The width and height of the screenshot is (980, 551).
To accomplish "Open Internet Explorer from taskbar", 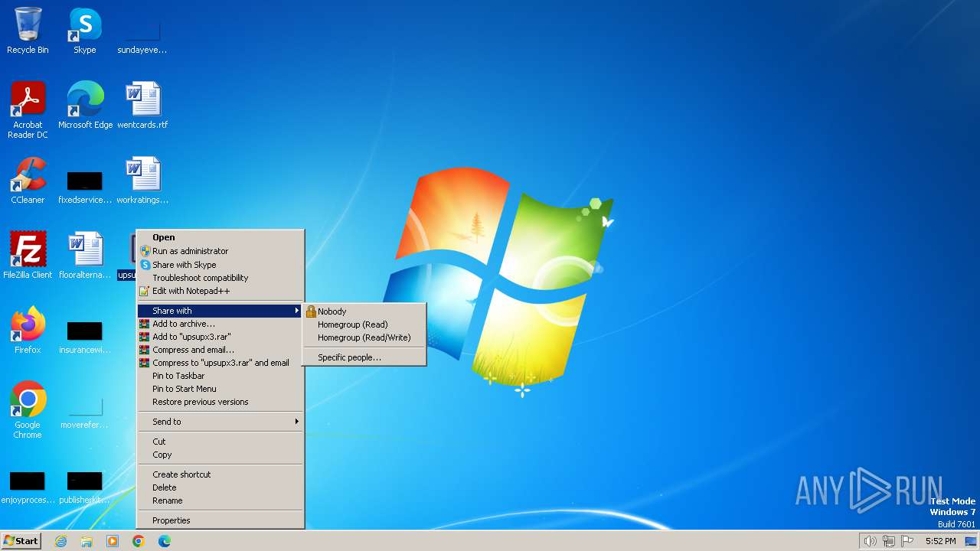I will click(x=60, y=541).
